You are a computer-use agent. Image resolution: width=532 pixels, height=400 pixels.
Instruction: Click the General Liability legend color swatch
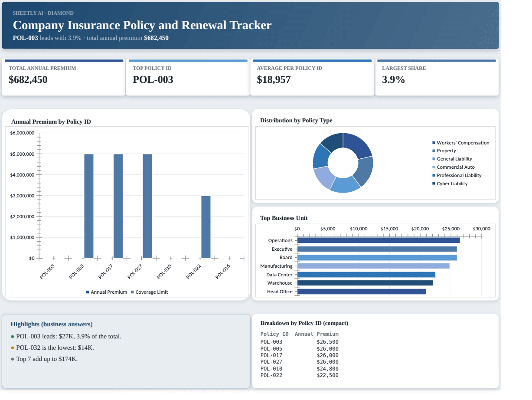[434, 159]
